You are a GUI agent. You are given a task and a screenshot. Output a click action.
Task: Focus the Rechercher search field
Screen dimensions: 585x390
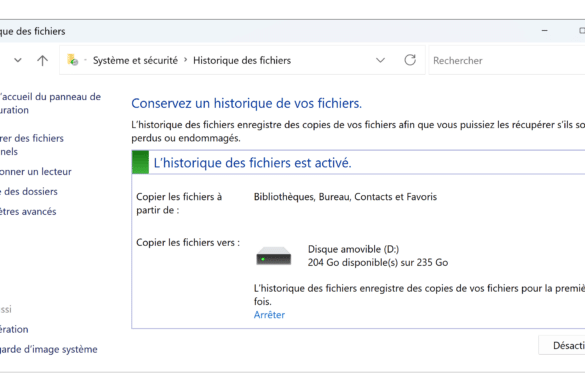tap(507, 60)
